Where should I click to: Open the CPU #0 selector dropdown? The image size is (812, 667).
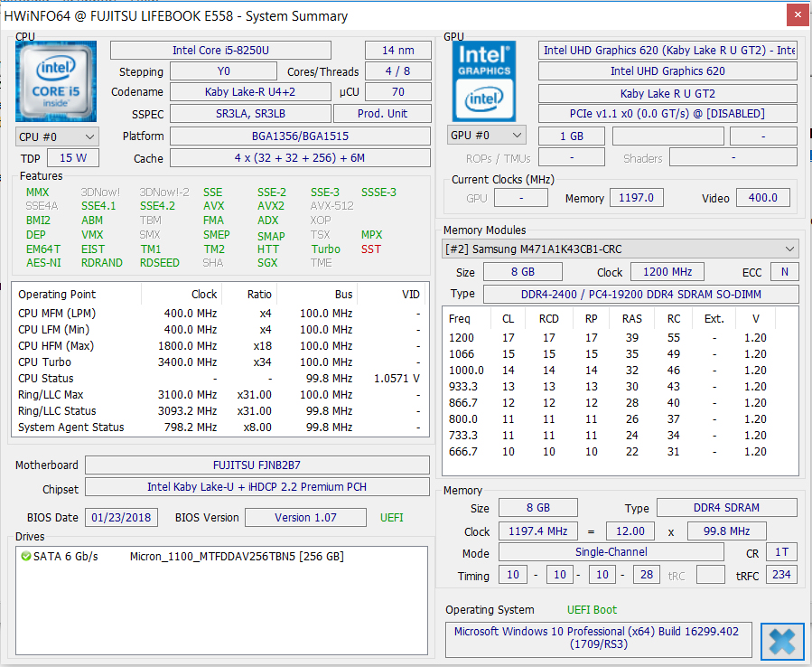click(57, 136)
